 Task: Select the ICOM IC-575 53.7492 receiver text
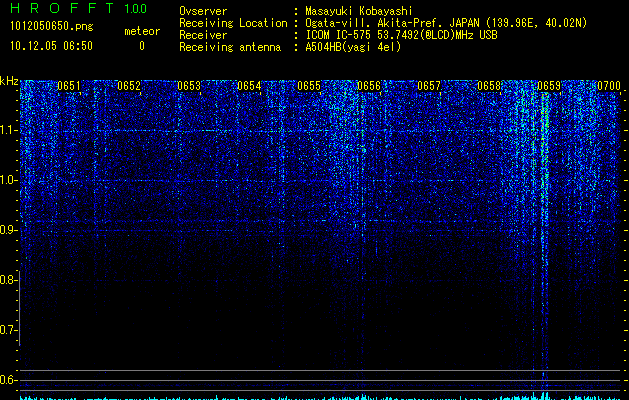402,35
